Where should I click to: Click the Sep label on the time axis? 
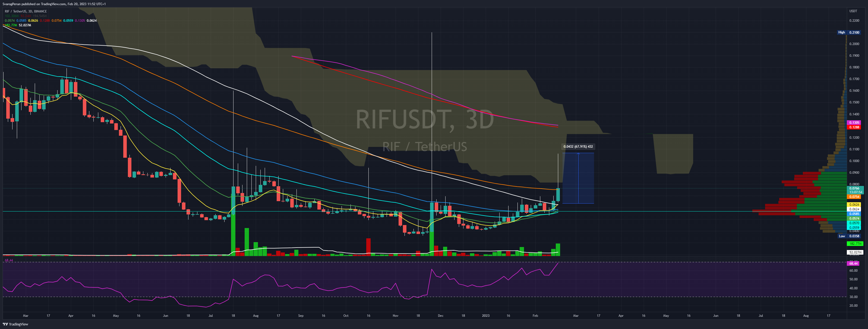click(x=301, y=316)
